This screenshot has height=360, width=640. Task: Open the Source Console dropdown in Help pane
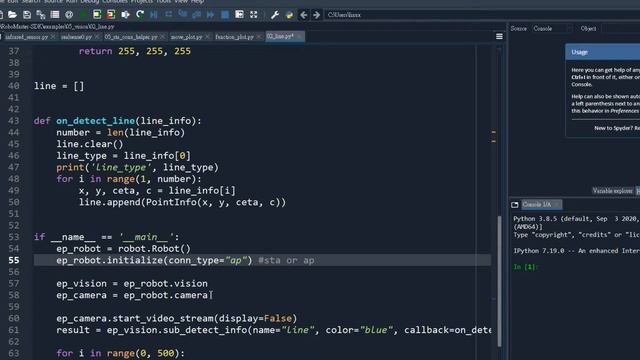(x=552, y=29)
